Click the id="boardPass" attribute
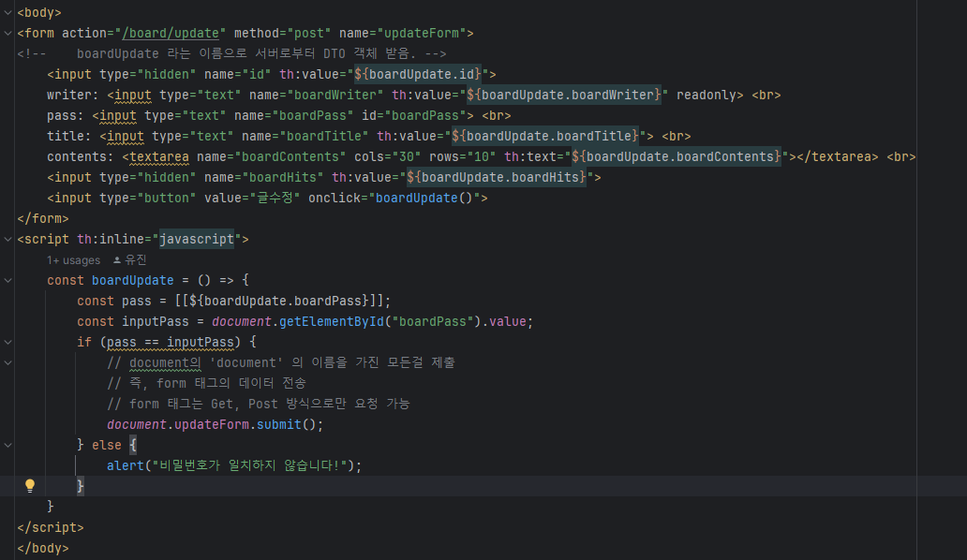Image resolution: width=967 pixels, height=560 pixels. point(414,115)
